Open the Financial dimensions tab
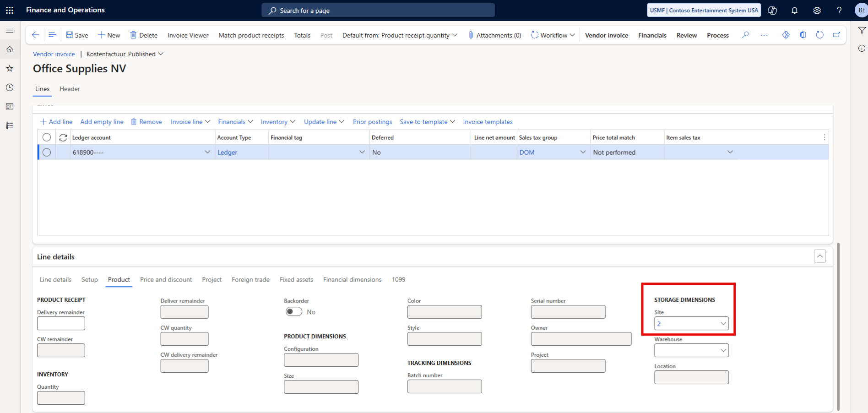The image size is (868, 413). (353, 280)
